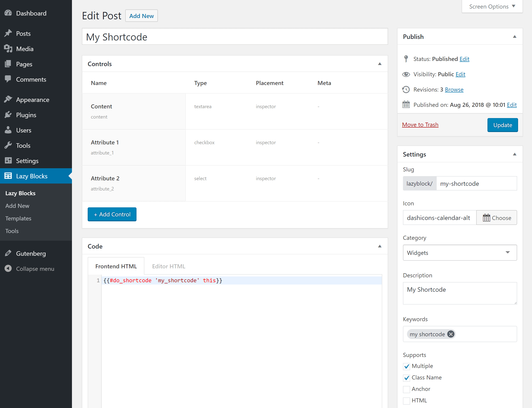Open the Templates submenu item
Image resolution: width=532 pixels, height=408 pixels.
click(x=18, y=218)
